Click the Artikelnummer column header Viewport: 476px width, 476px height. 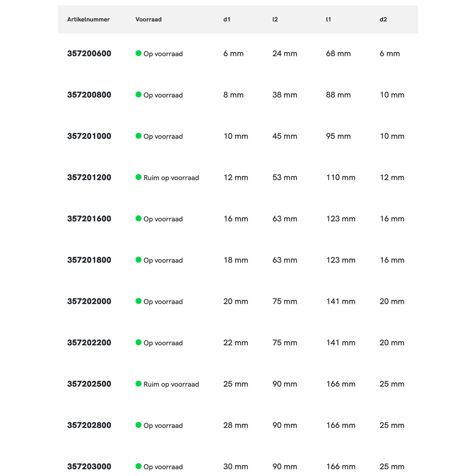coord(89,20)
